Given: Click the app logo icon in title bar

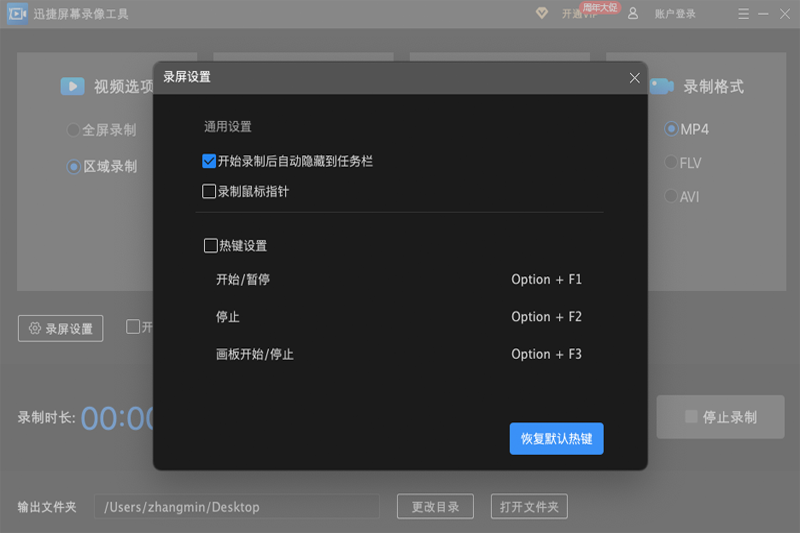Looking at the screenshot, I should [x=17, y=14].
